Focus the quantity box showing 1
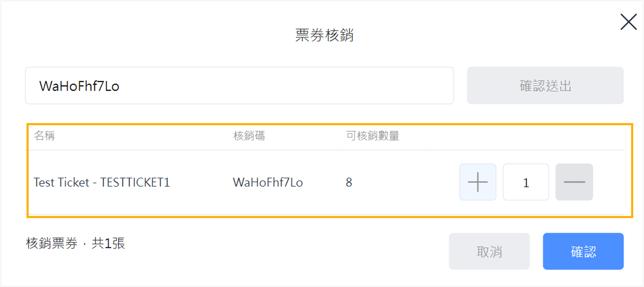The image size is (644, 287). pyautogui.click(x=525, y=182)
